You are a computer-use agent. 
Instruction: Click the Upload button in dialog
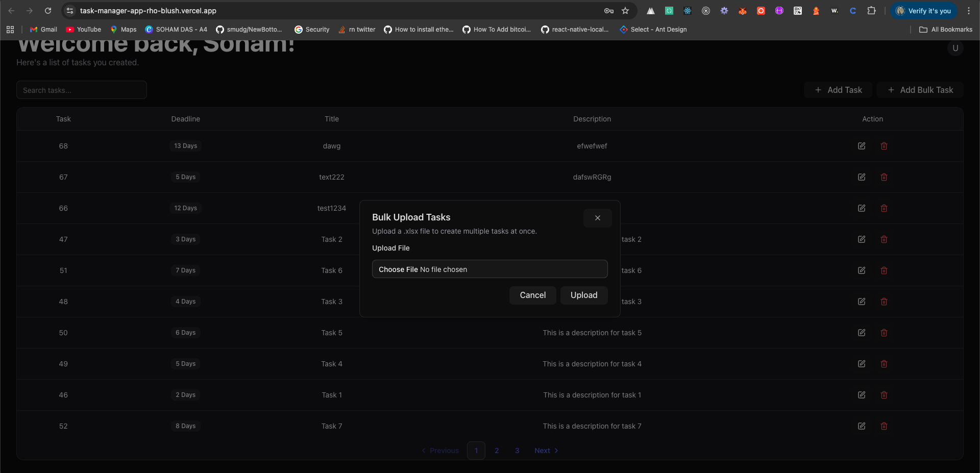[584, 295]
